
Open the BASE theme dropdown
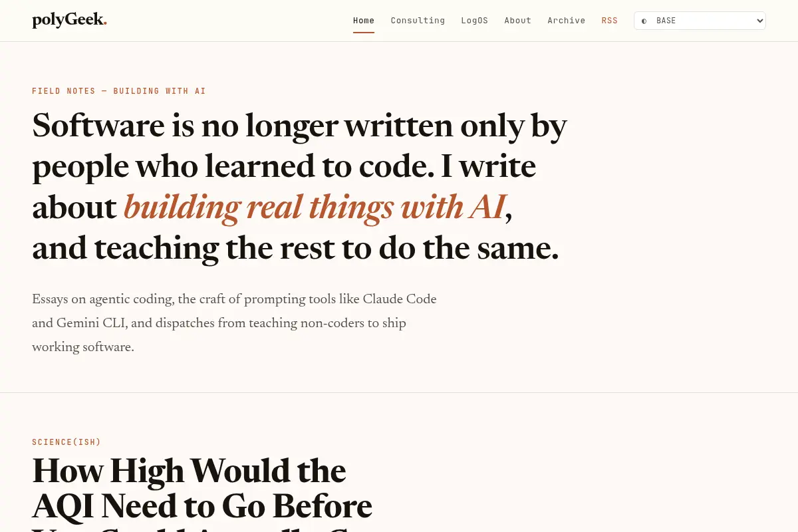700,21
